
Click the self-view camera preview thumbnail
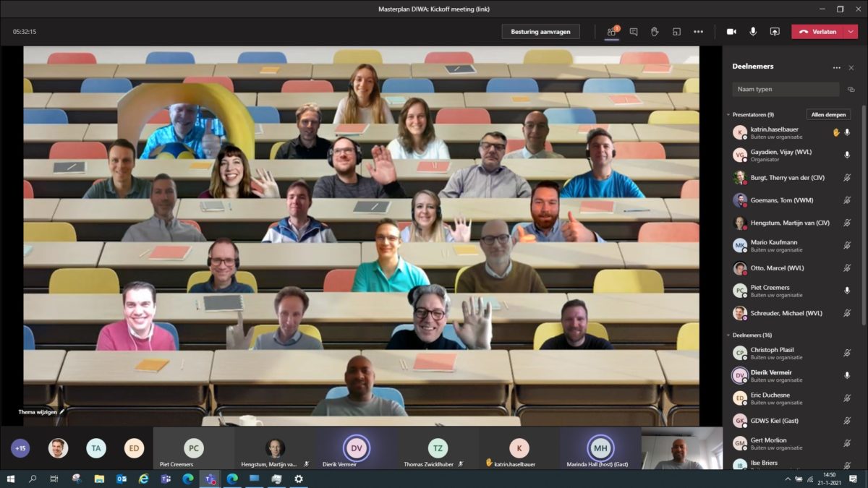[x=681, y=448]
